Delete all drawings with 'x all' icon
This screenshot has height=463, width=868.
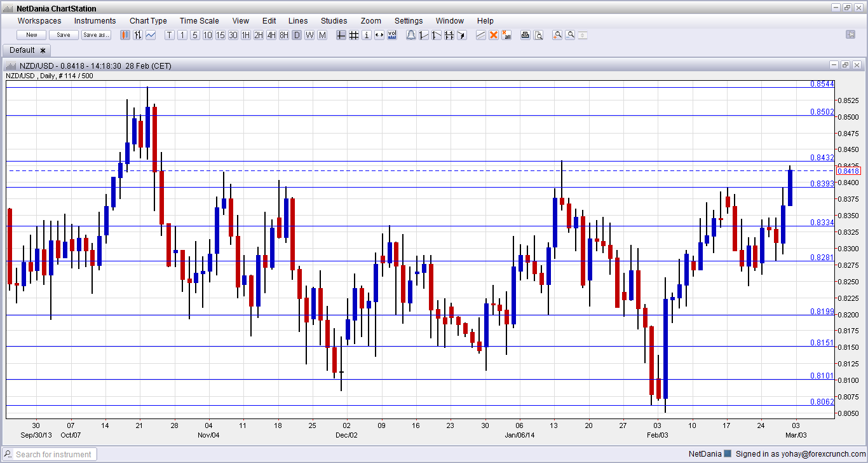tap(506, 35)
